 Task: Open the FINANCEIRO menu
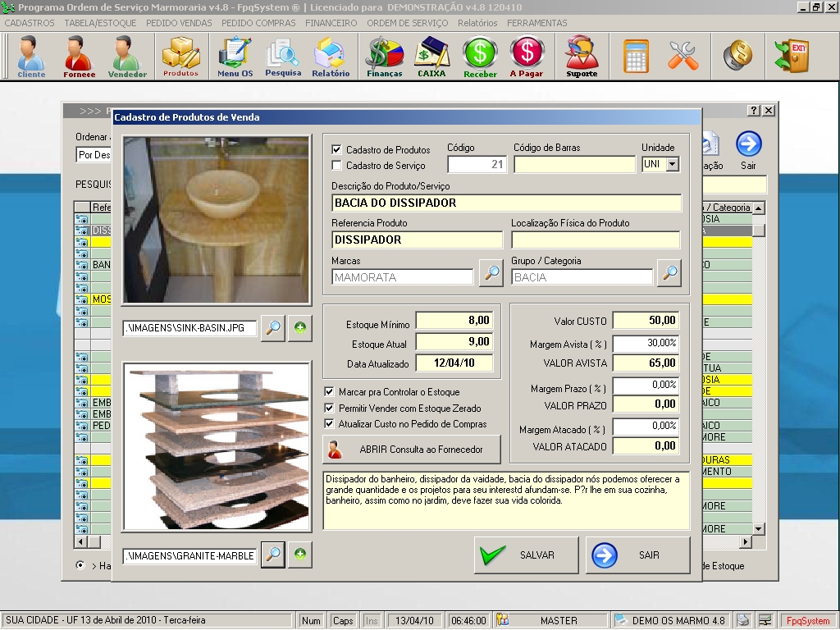point(331,23)
